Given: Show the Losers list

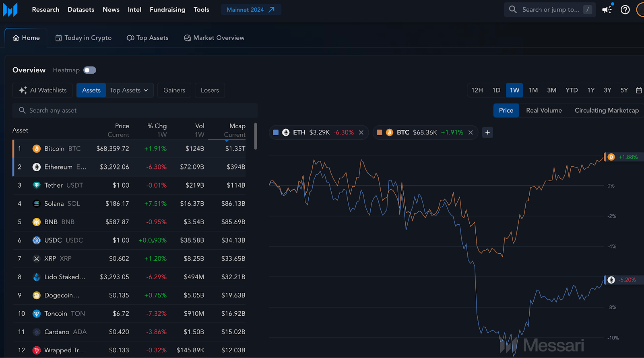Looking at the screenshot, I should 210,90.
